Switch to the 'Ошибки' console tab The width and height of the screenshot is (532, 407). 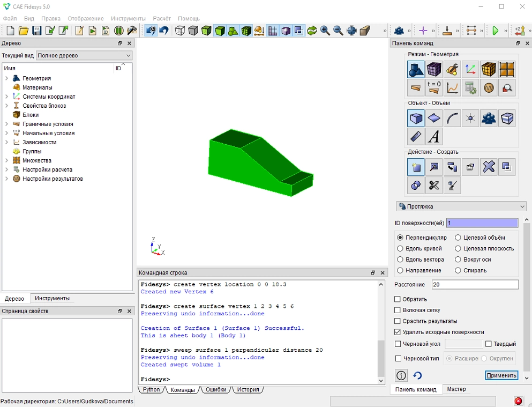(216, 389)
